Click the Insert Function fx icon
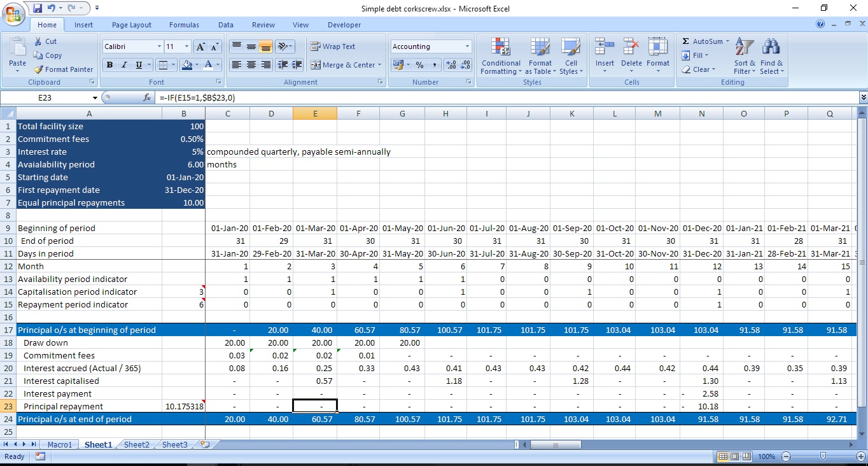The image size is (868, 466). 147,98
